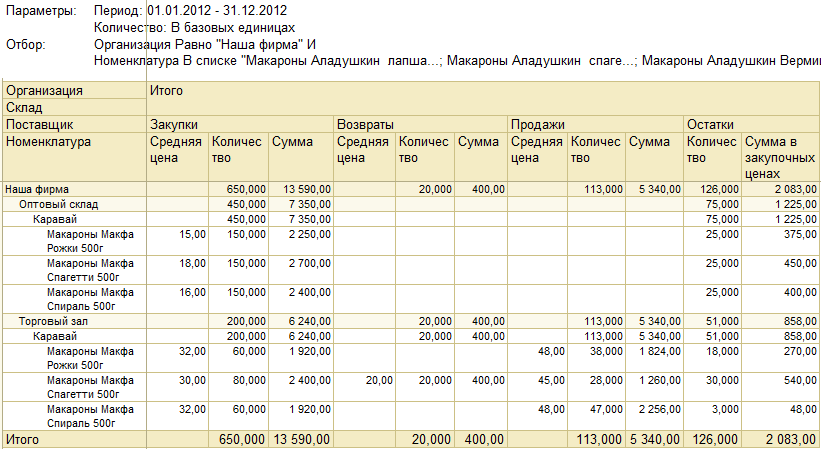Click remaining quantity cell 3,000

[713, 416]
